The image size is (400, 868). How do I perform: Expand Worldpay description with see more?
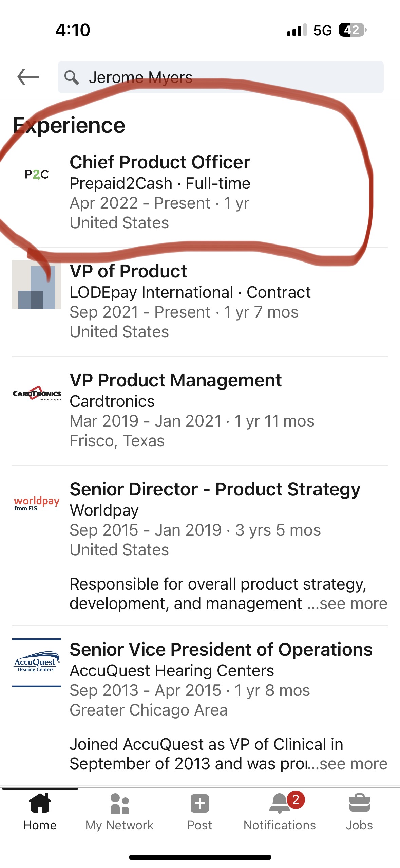[x=353, y=603]
